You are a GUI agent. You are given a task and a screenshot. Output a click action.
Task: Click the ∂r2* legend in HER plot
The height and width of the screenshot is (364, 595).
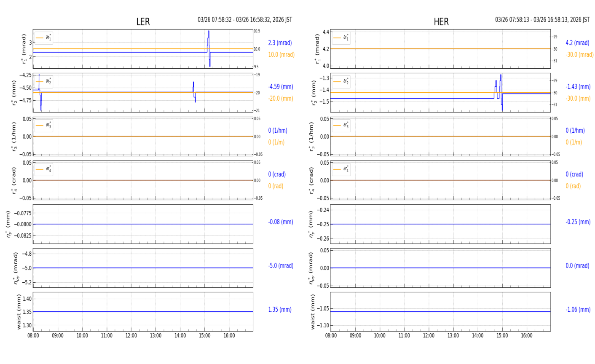pyautogui.click(x=341, y=82)
